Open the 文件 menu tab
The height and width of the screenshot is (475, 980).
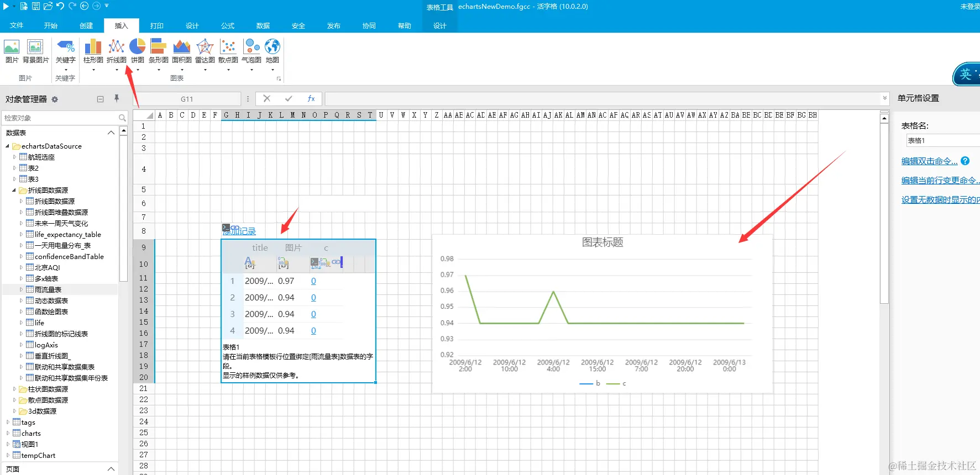point(17,25)
